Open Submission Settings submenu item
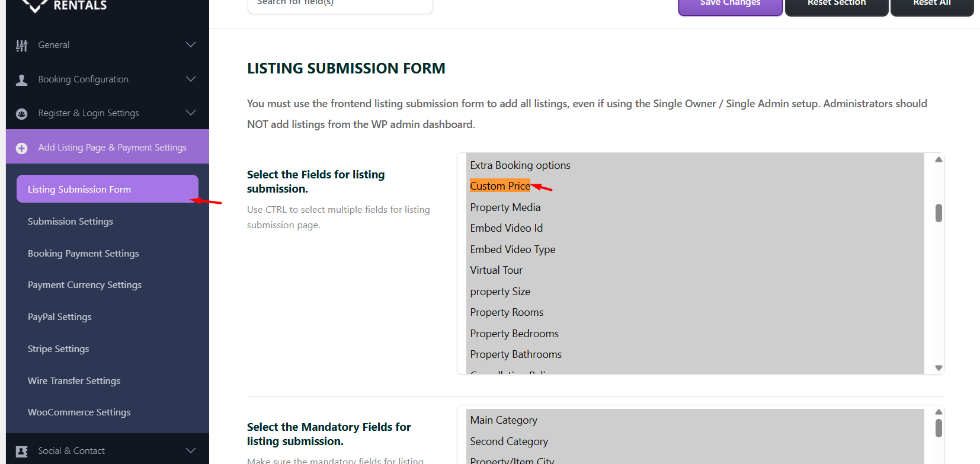This screenshot has width=980, height=464. [71, 222]
